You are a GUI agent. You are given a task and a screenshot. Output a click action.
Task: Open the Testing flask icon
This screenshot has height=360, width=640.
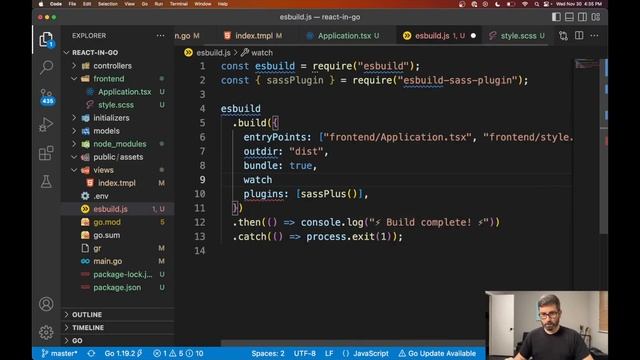pos(46,181)
